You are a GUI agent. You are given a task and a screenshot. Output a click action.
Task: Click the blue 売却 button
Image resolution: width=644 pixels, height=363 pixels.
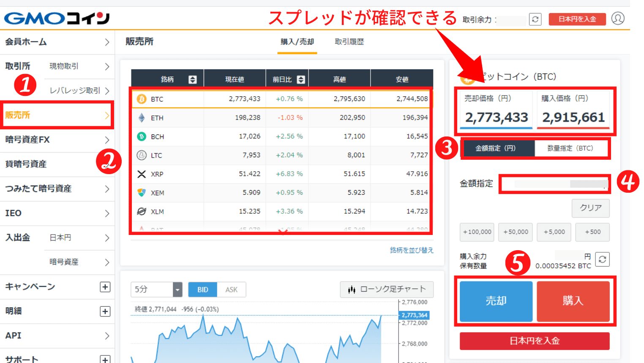[496, 301]
